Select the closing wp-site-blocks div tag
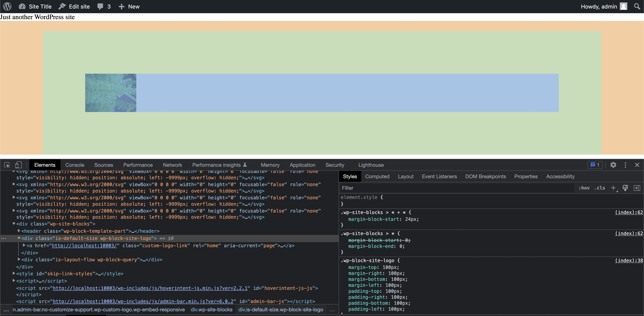Viewport: 644px width, 316px height. pyautogui.click(x=24, y=267)
